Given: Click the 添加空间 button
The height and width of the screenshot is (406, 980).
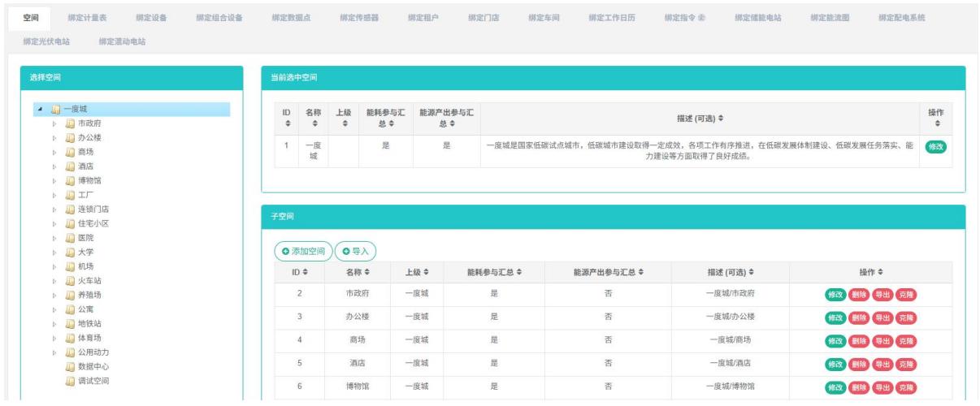Looking at the screenshot, I should (x=302, y=252).
